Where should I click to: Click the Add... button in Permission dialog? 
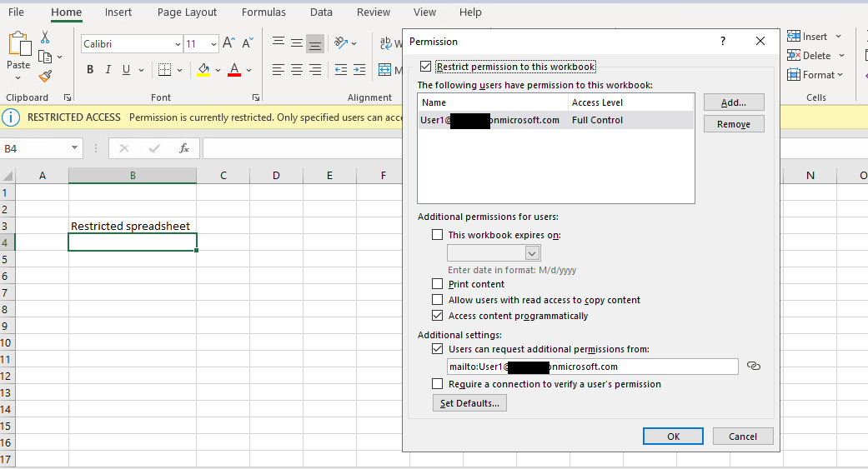click(734, 102)
